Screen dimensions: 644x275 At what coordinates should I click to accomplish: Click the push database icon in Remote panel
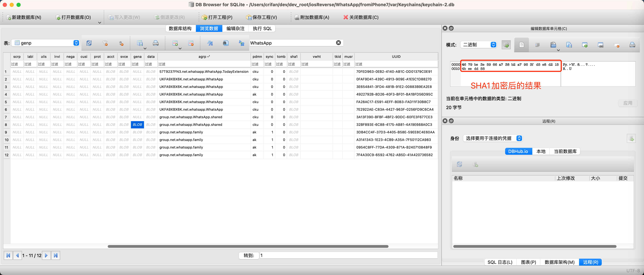click(475, 164)
